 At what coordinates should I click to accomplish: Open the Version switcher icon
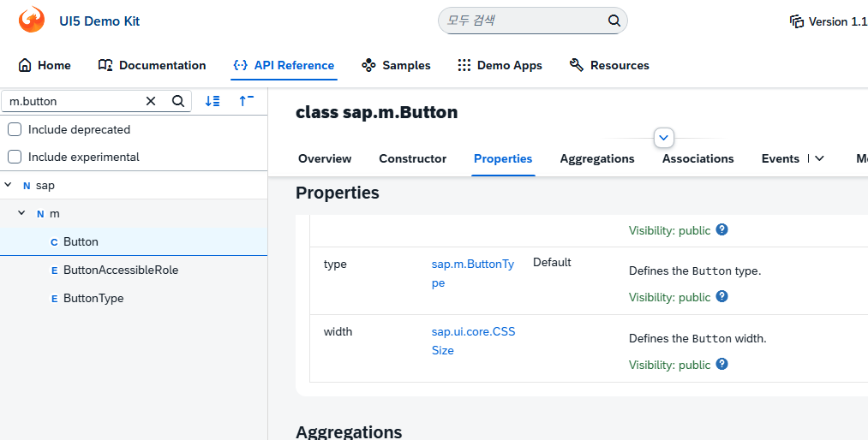[797, 21]
